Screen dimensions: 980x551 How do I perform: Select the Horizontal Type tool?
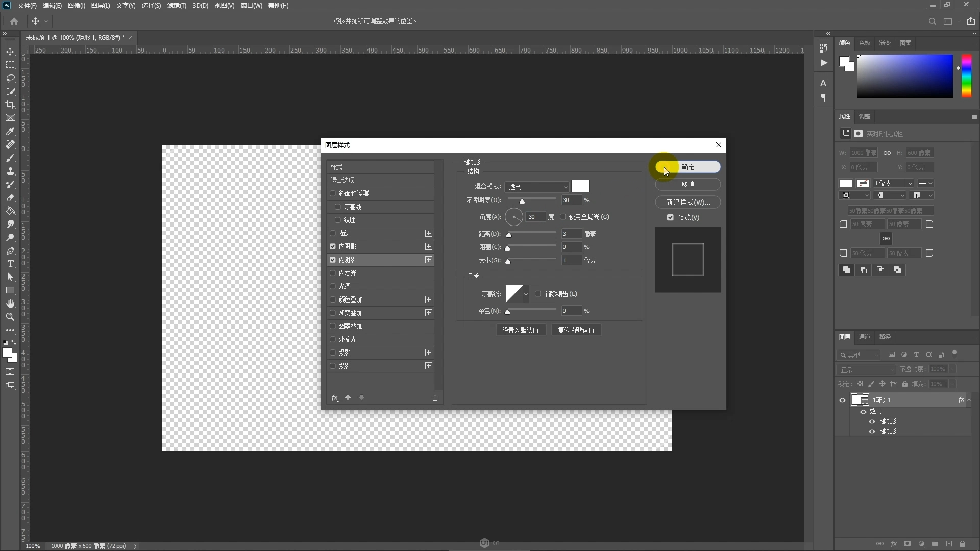click(x=10, y=264)
